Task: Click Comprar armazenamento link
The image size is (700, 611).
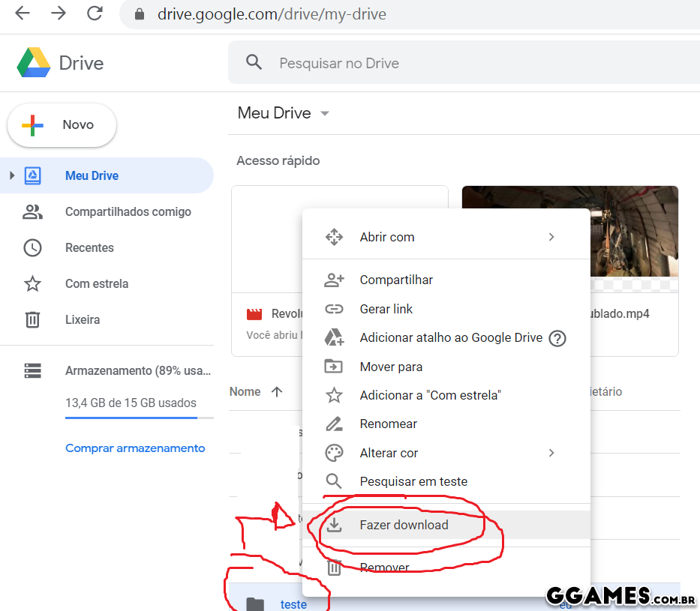Action: coord(135,448)
